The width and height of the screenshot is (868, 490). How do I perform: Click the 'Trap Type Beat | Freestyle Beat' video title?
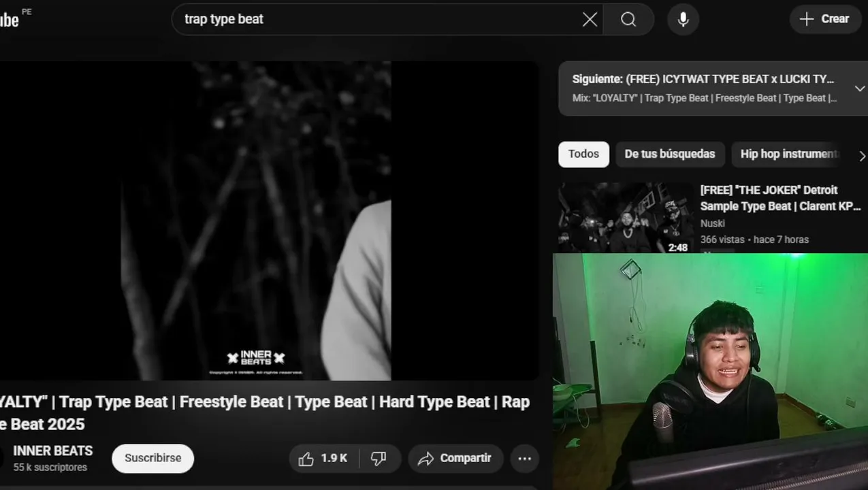[x=264, y=412]
